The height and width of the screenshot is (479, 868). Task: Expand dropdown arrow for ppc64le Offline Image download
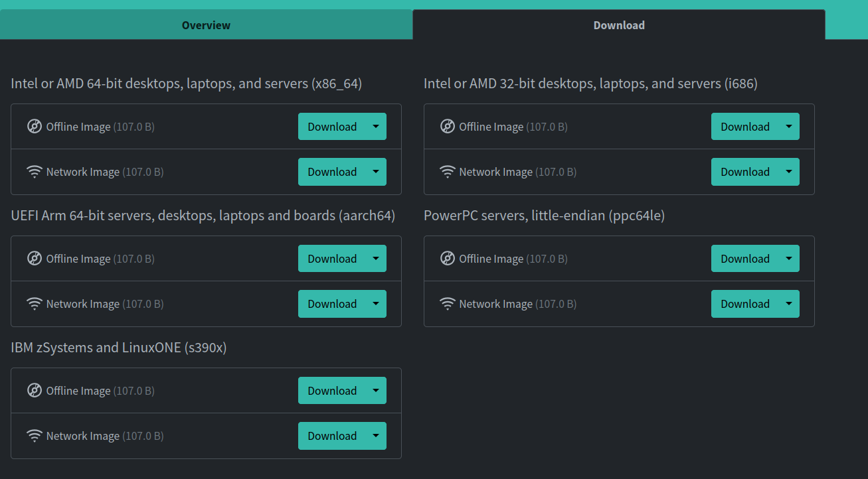click(x=789, y=259)
